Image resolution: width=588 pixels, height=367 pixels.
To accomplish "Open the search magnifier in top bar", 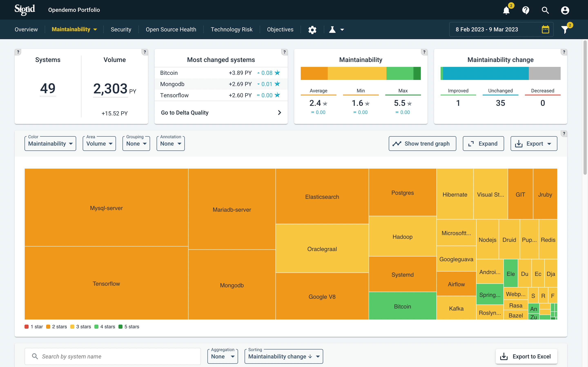I will coord(545,10).
